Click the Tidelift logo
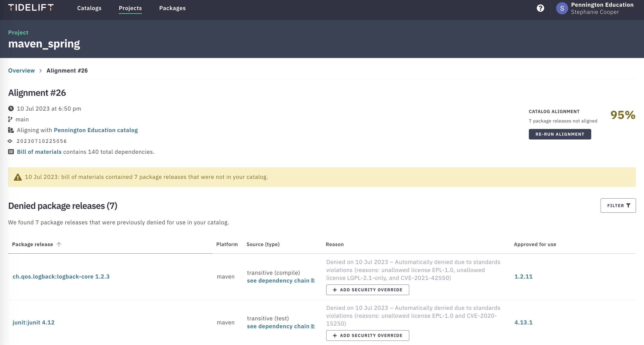 [x=31, y=8]
